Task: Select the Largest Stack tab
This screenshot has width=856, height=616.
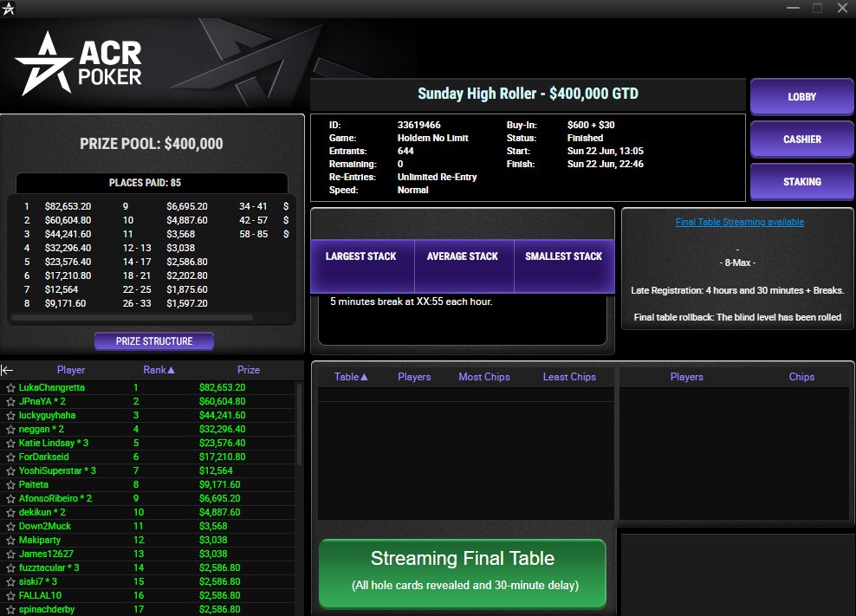Action: point(360,266)
